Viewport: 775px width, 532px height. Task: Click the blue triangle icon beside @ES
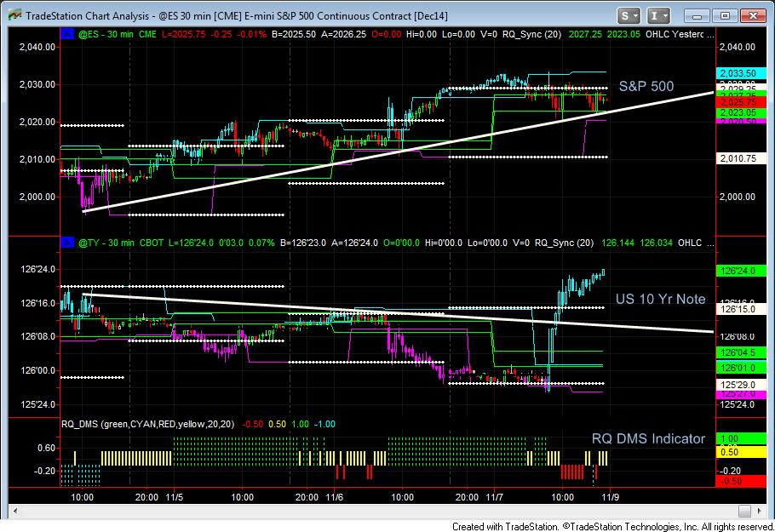[x=66, y=34]
